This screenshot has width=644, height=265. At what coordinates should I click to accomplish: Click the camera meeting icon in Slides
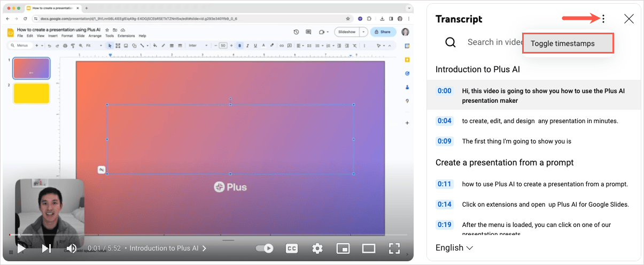coord(322,32)
